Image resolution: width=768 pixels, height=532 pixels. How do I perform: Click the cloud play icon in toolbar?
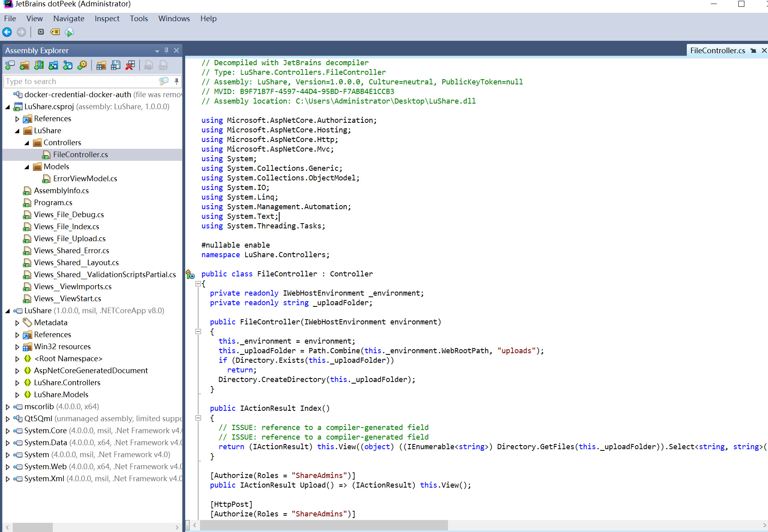(70, 32)
